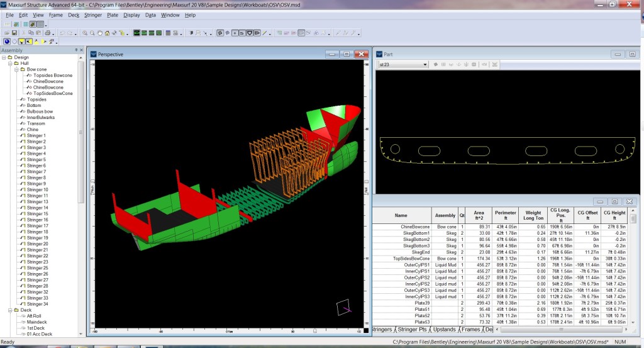
Task: Click the Paste clipboard icon
Action: pos(38,33)
